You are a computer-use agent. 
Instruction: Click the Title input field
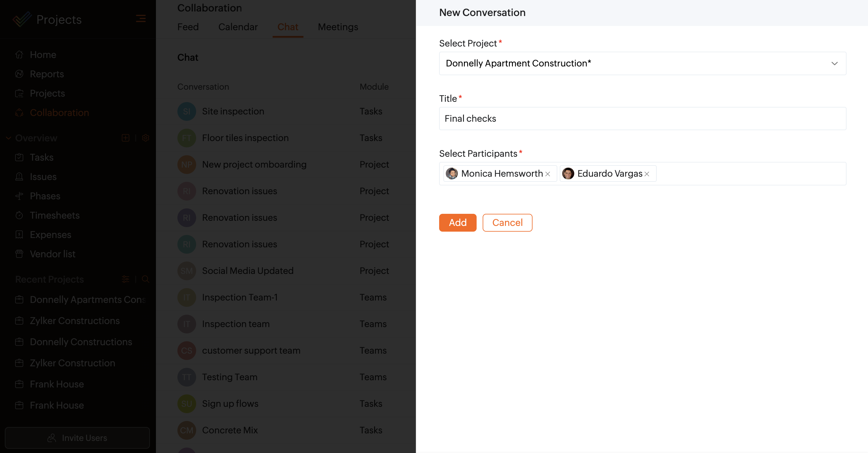click(642, 119)
